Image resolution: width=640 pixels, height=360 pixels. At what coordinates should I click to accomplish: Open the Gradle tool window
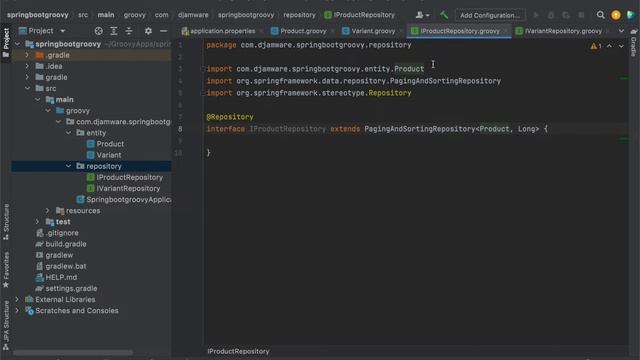633,43
